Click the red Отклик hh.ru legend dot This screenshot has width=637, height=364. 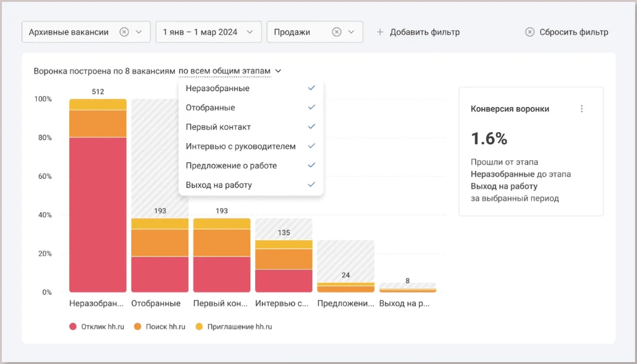point(73,327)
